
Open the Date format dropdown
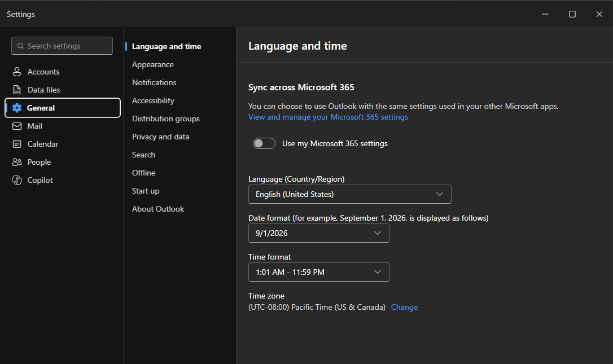(318, 233)
